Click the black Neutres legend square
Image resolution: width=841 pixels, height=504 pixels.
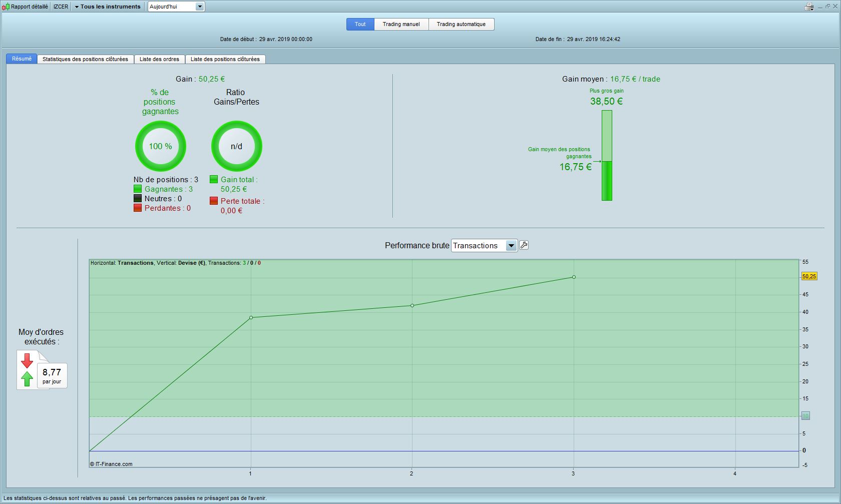coord(138,199)
